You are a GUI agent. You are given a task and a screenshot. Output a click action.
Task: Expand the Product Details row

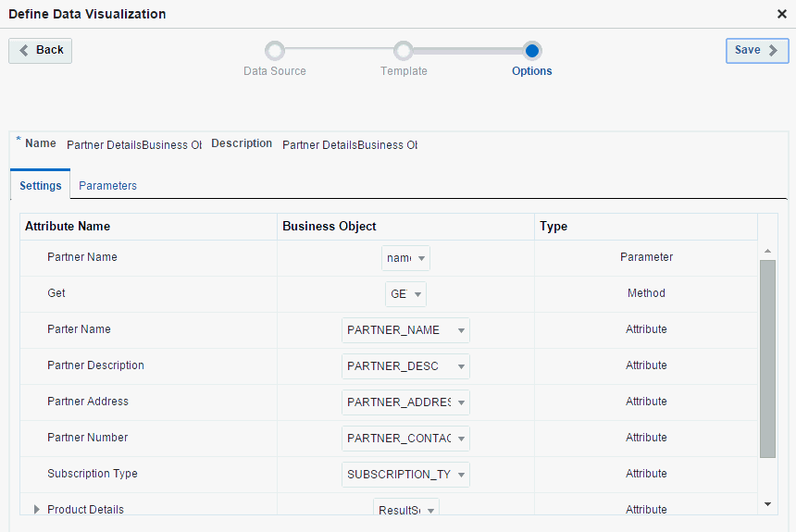pyautogui.click(x=36, y=509)
